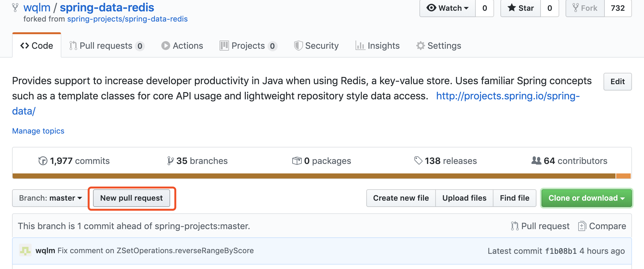
Task: Click Create new file
Action: pos(401,198)
